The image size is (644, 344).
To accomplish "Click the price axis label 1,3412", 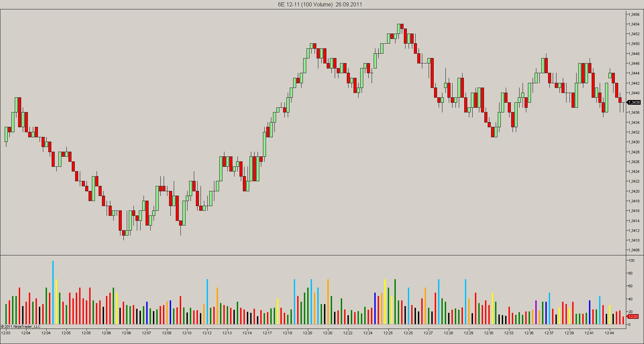I will [x=634, y=231].
